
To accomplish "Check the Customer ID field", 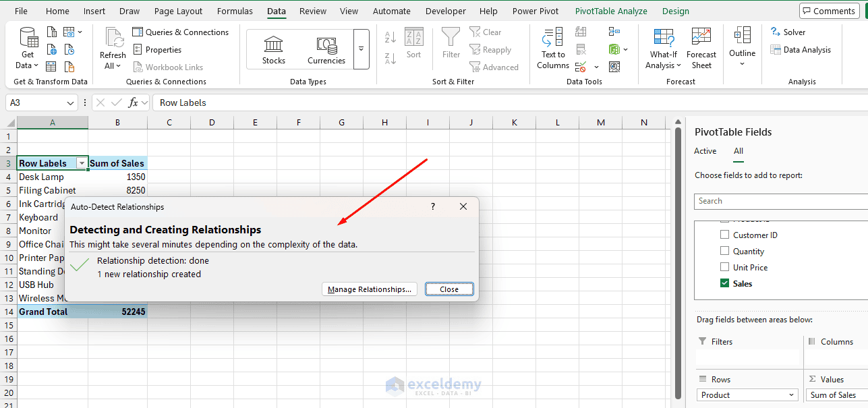I will (x=725, y=235).
